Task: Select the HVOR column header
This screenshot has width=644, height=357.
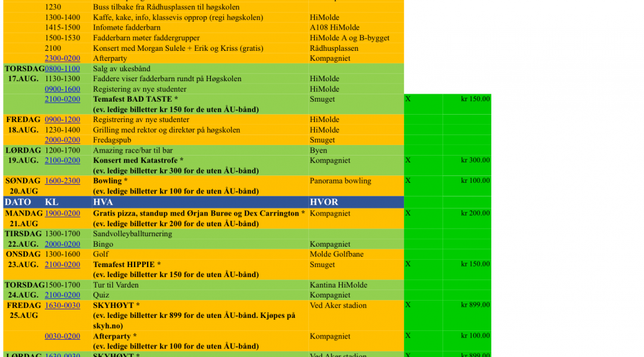Action: click(x=324, y=203)
